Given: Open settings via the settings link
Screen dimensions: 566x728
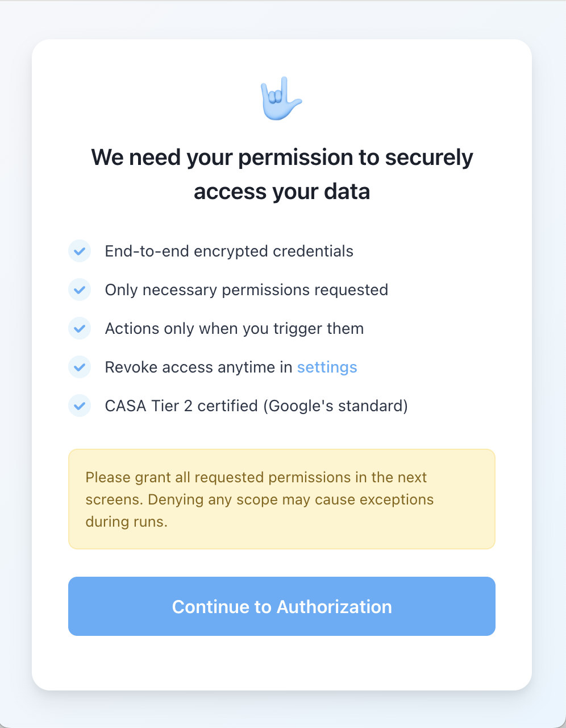Looking at the screenshot, I should 327,367.
